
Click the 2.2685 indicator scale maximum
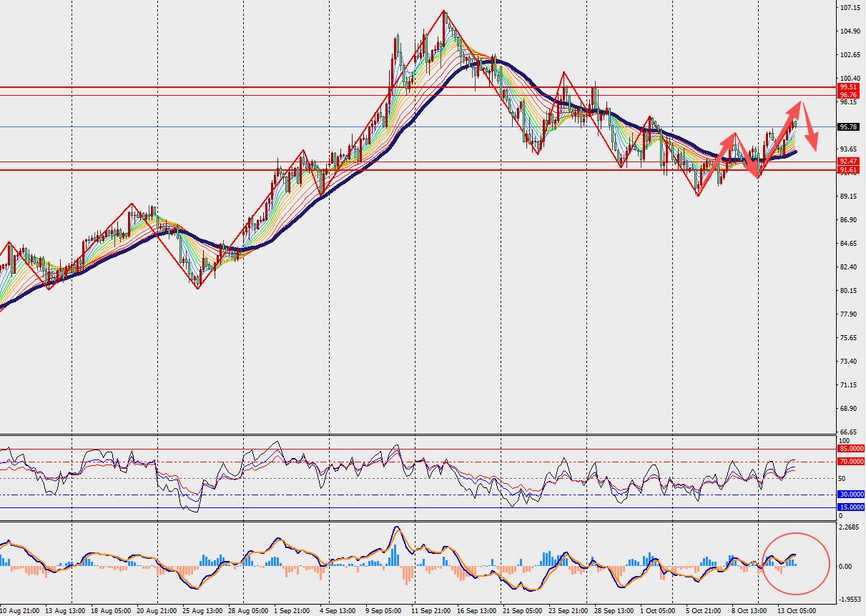point(850,529)
